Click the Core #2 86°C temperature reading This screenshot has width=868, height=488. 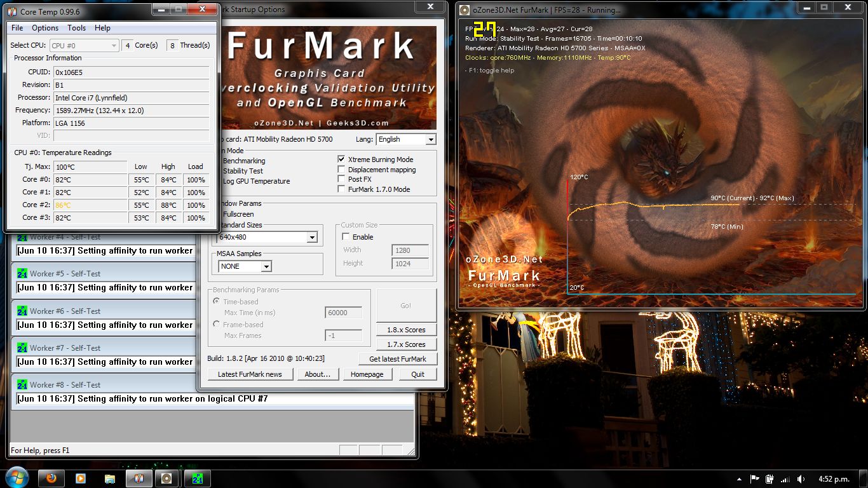tap(90, 205)
